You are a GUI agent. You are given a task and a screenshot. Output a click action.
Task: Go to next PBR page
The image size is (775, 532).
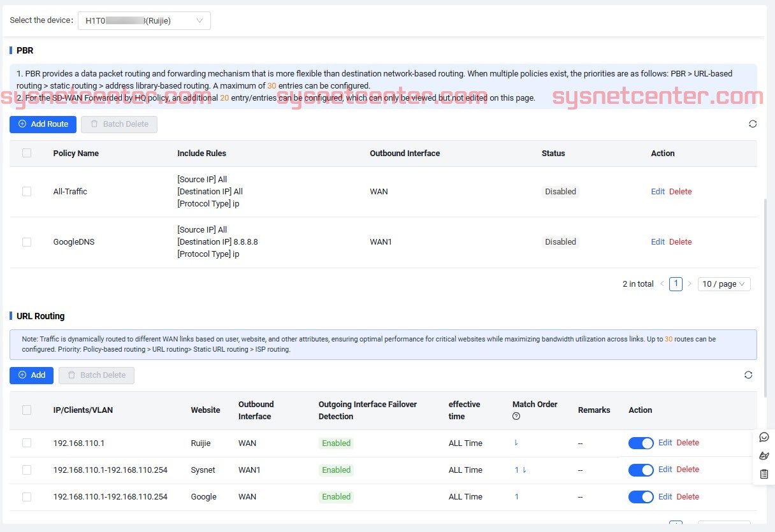coord(689,284)
